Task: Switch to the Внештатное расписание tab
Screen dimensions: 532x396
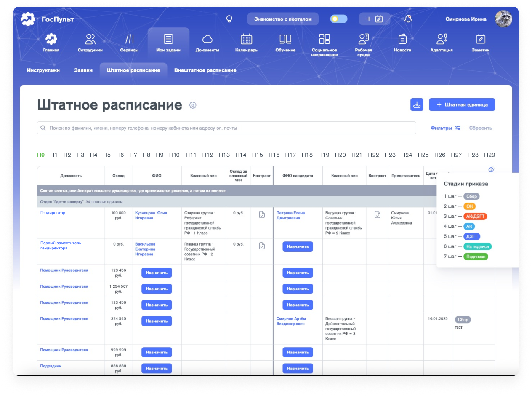Action: pyautogui.click(x=205, y=70)
